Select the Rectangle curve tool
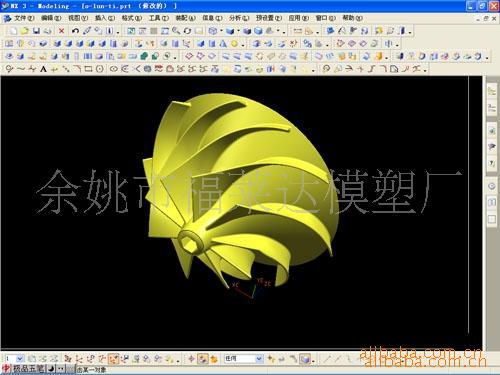 [x=88, y=69]
